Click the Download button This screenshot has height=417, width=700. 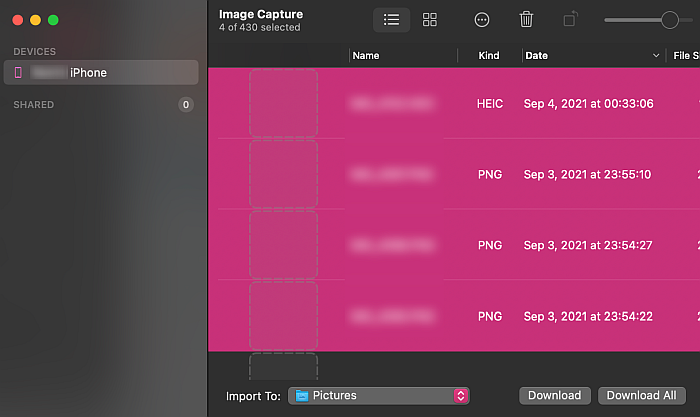554,396
